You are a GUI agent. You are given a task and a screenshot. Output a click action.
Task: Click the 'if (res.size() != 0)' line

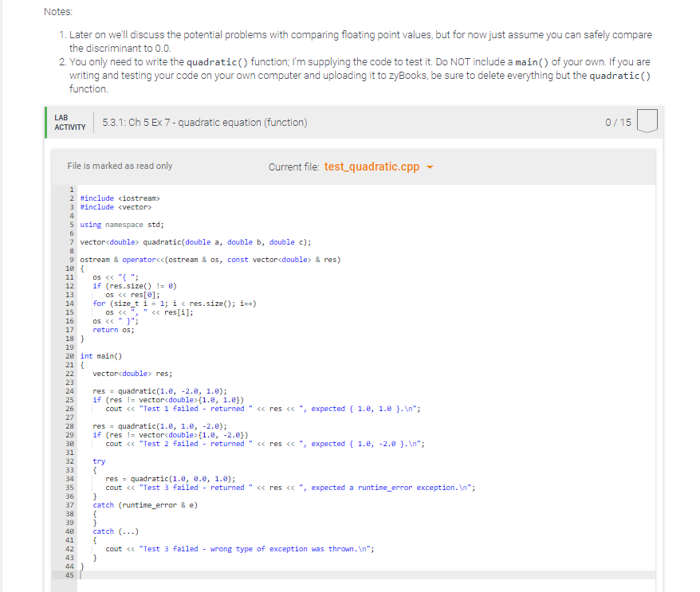click(135, 286)
